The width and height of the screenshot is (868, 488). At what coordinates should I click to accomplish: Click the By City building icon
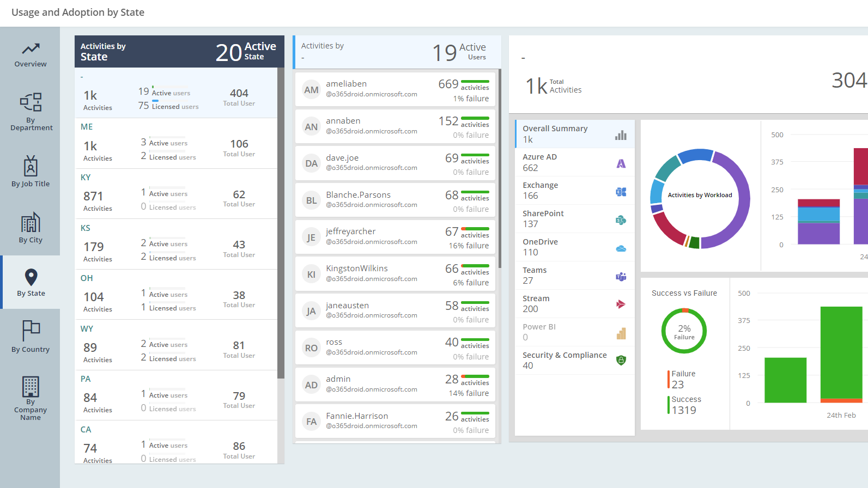(x=31, y=222)
